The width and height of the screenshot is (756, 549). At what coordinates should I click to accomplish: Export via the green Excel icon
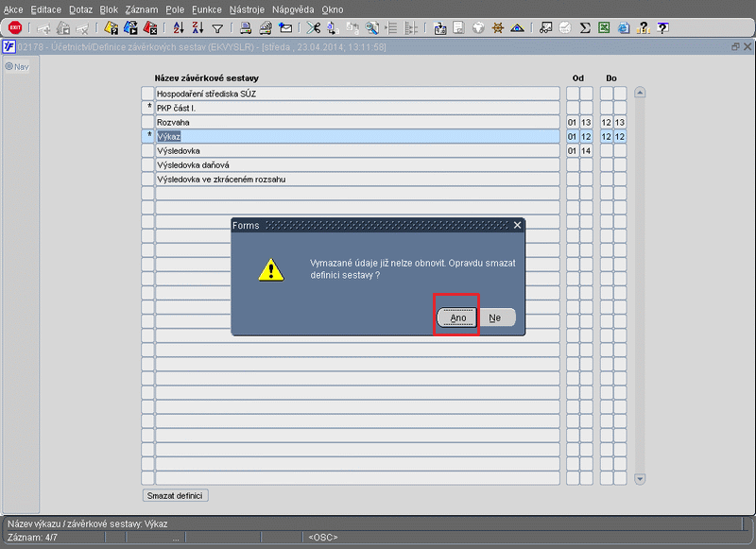(604, 28)
